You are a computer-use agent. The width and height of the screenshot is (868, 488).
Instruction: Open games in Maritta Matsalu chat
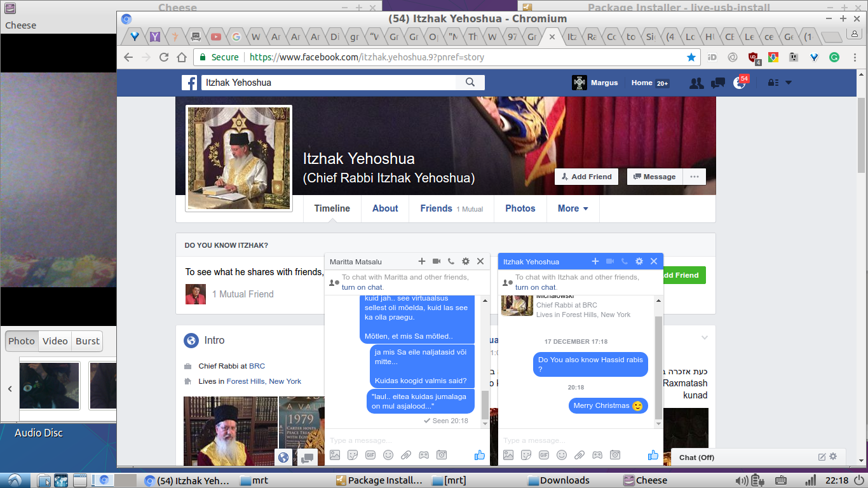coord(424,455)
